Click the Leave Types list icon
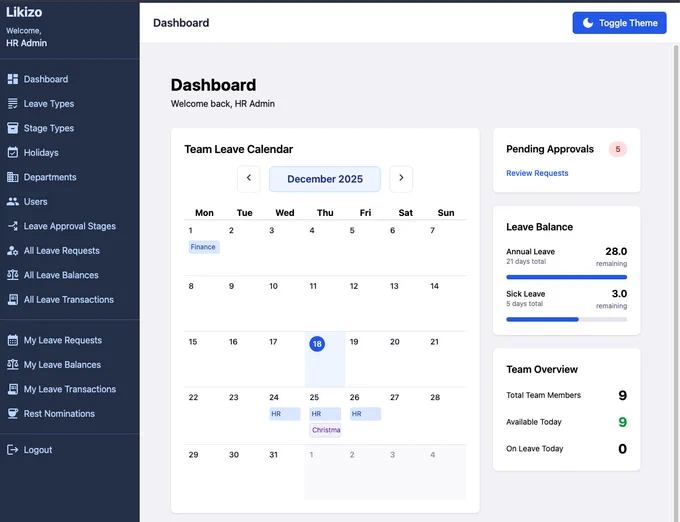680x522 pixels. [13, 104]
